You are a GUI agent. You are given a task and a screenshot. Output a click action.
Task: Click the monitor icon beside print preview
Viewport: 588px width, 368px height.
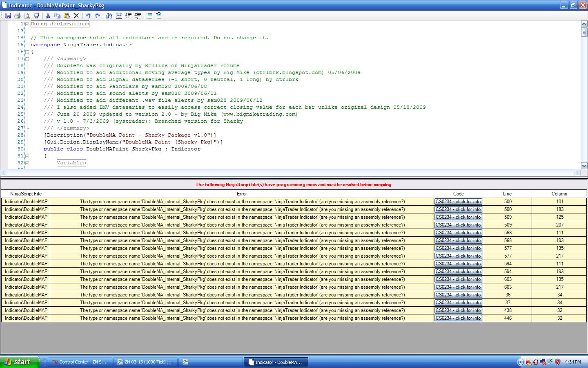pyautogui.click(x=37, y=16)
